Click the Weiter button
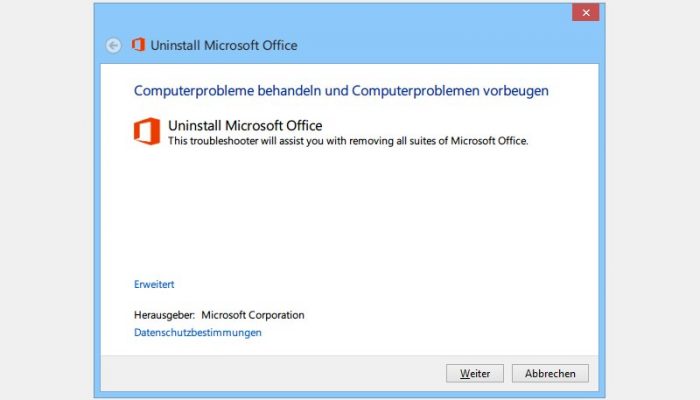Image resolution: width=700 pixels, height=400 pixels. click(475, 373)
